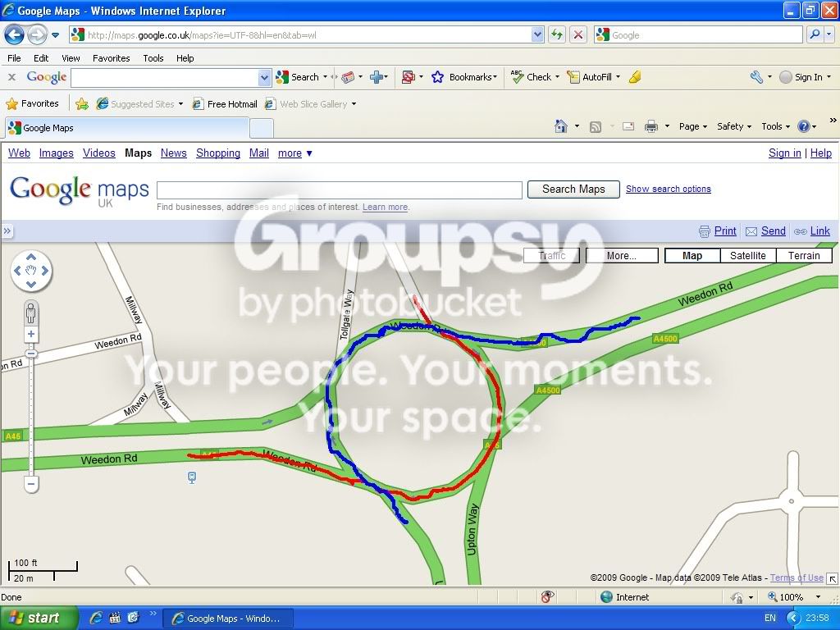The height and width of the screenshot is (630, 840).
Task: Open the address bar dropdown arrow
Action: [537, 34]
